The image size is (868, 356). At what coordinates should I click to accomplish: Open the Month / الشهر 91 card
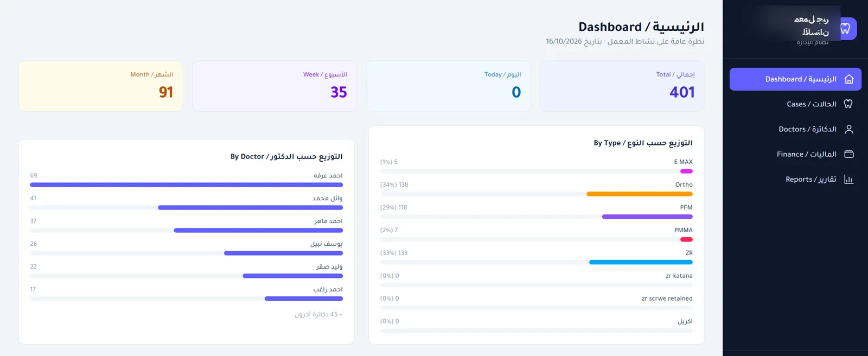(x=101, y=86)
